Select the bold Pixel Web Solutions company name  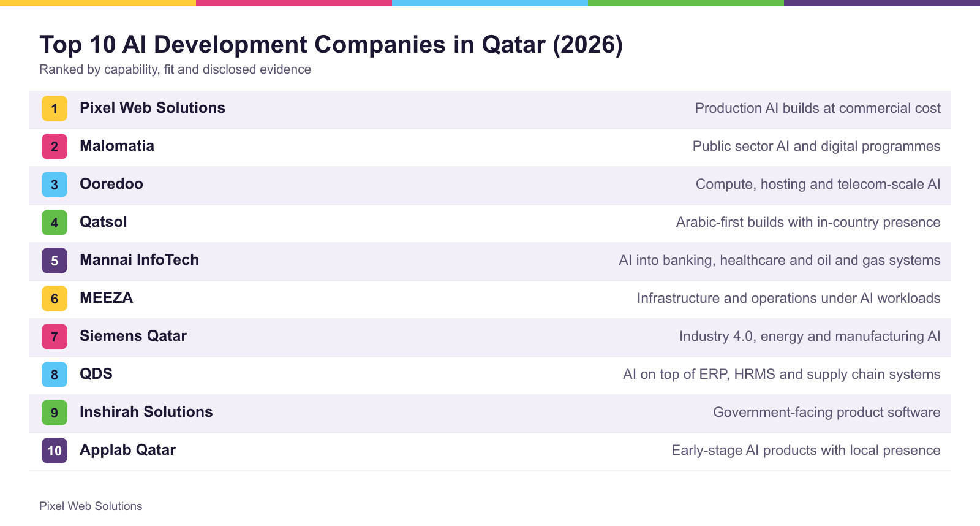(x=153, y=108)
